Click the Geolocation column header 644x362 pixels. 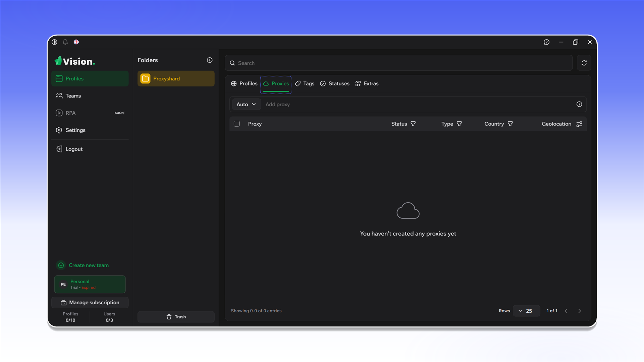click(x=556, y=124)
